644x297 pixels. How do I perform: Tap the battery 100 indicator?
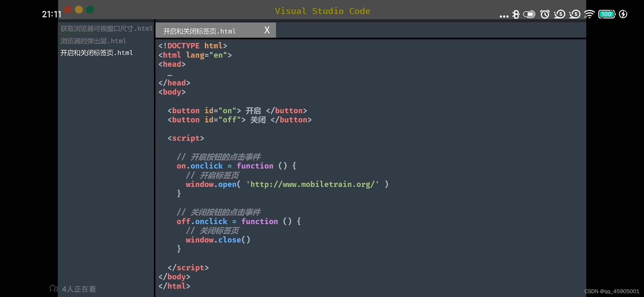point(607,14)
